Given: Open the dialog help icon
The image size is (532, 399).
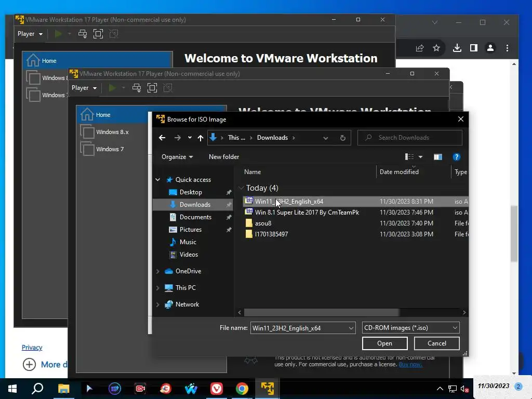Looking at the screenshot, I should click(x=456, y=157).
